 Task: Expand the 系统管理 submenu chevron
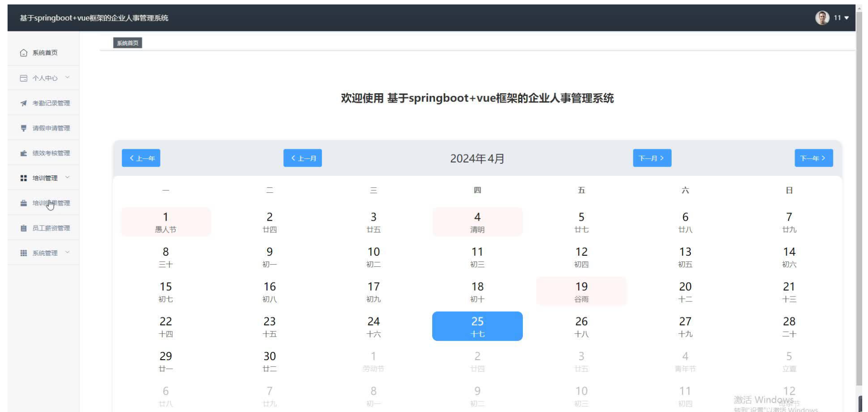coord(68,253)
